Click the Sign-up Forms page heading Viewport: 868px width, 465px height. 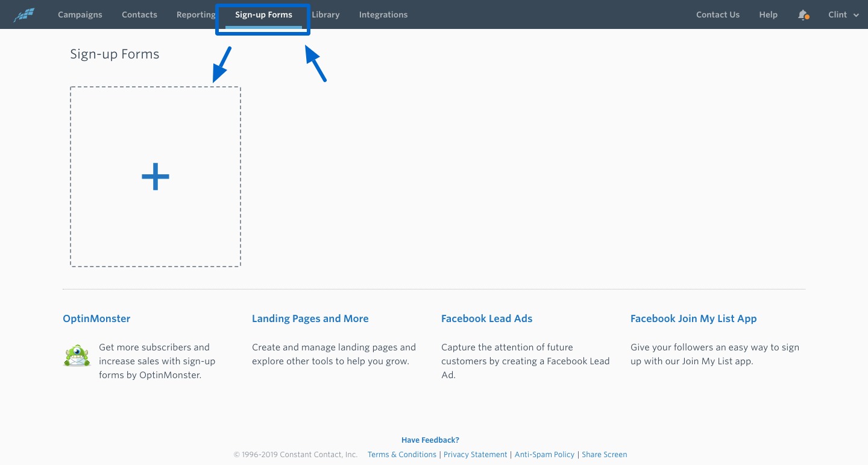(x=115, y=54)
